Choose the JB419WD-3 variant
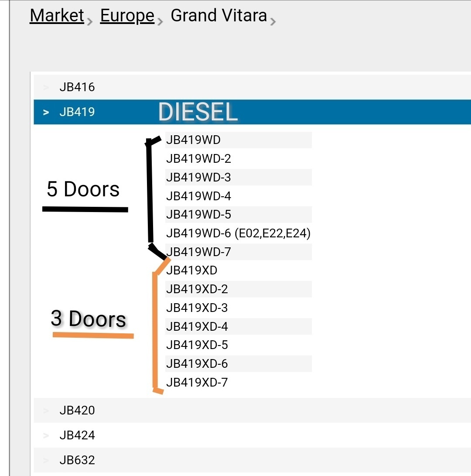 pos(239,177)
